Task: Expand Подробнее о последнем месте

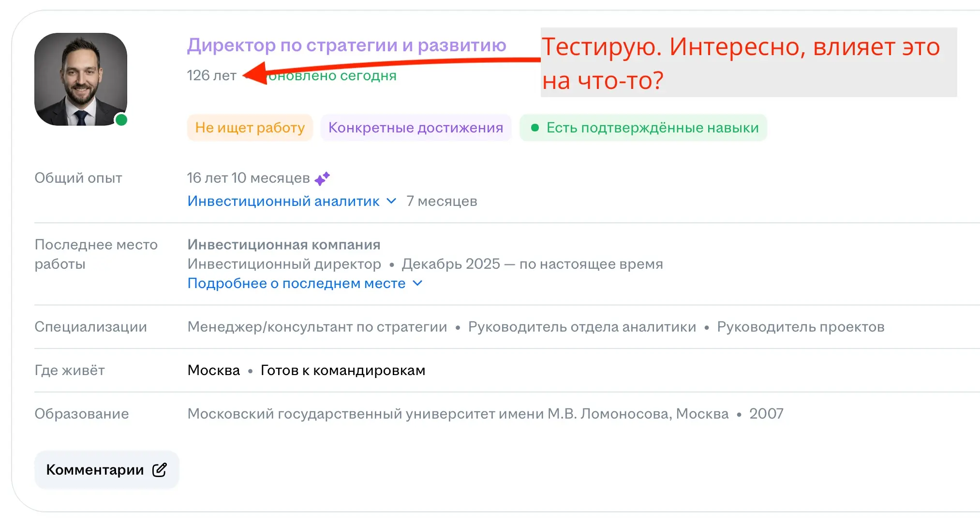Action: (305, 283)
